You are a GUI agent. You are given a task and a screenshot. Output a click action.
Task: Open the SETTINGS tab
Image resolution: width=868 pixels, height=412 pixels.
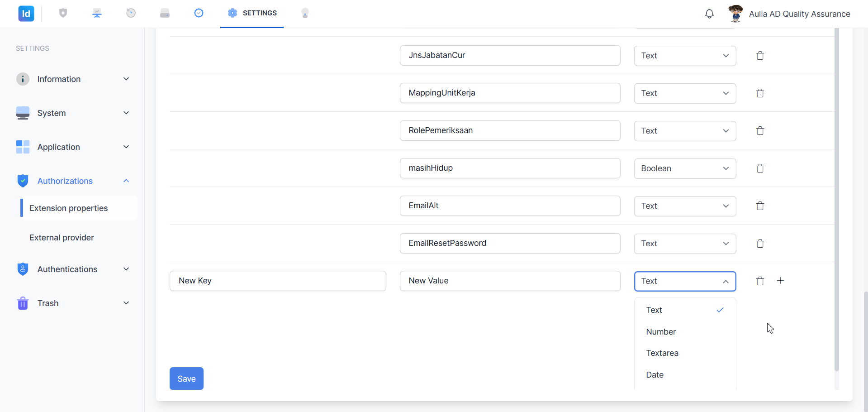click(x=252, y=13)
